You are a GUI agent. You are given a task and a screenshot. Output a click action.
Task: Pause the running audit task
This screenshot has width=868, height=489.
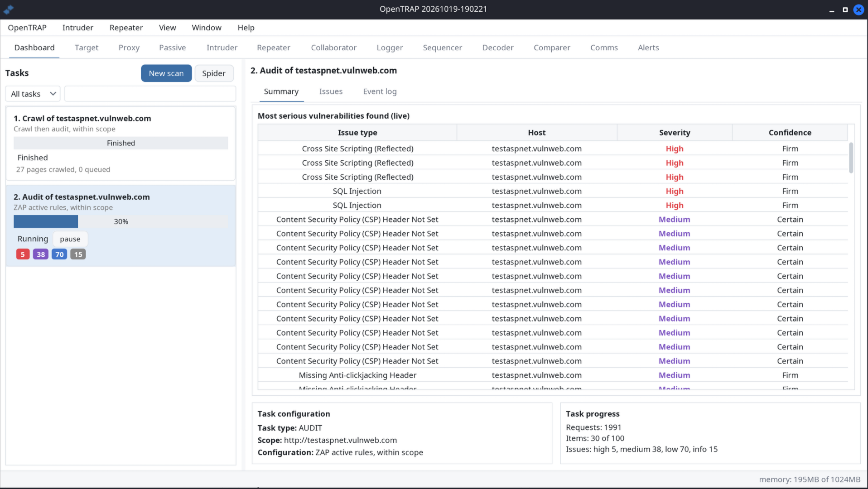(x=70, y=239)
